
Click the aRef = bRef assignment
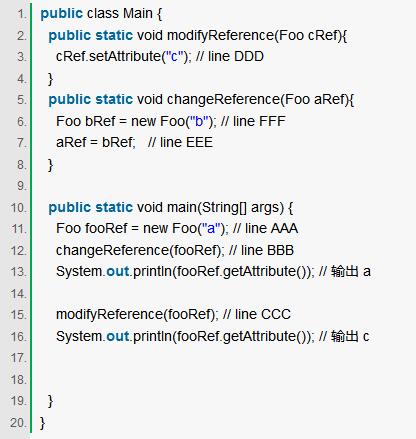click(x=96, y=142)
